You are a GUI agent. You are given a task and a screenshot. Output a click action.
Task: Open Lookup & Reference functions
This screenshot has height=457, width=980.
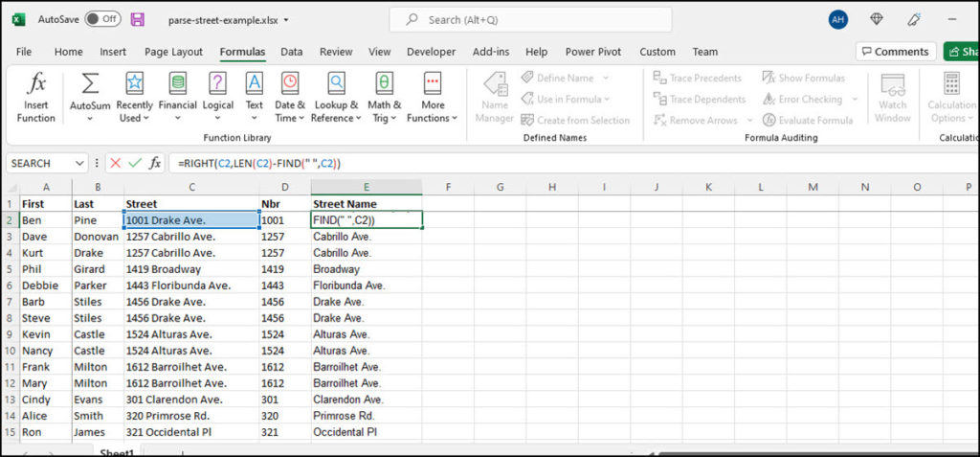click(x=335, y=84)
